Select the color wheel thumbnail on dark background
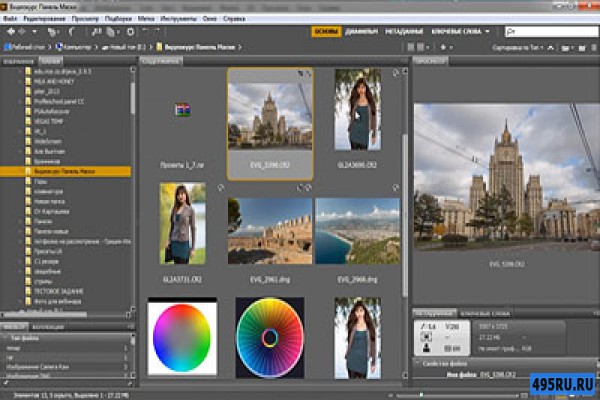 [x=270, y=338]
